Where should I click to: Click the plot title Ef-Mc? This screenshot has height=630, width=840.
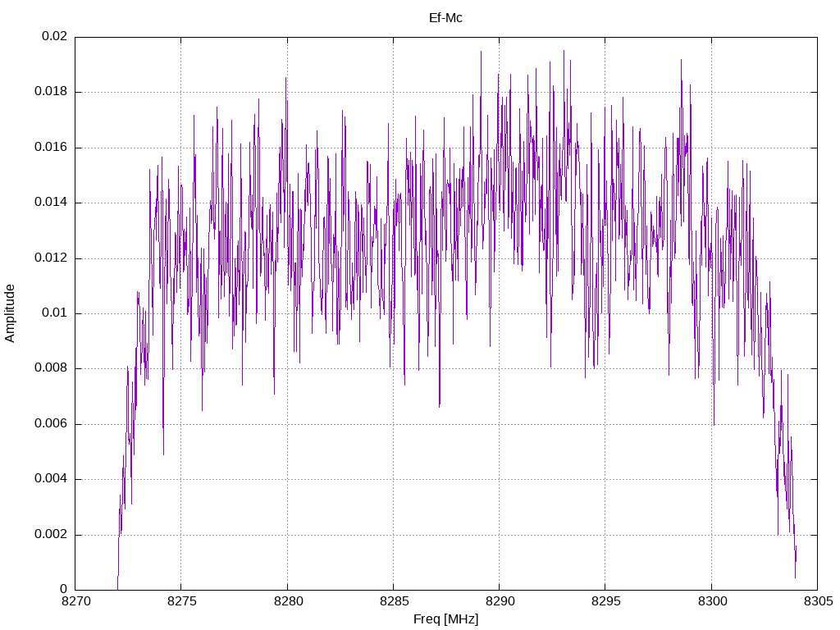(x=445, y=18)
